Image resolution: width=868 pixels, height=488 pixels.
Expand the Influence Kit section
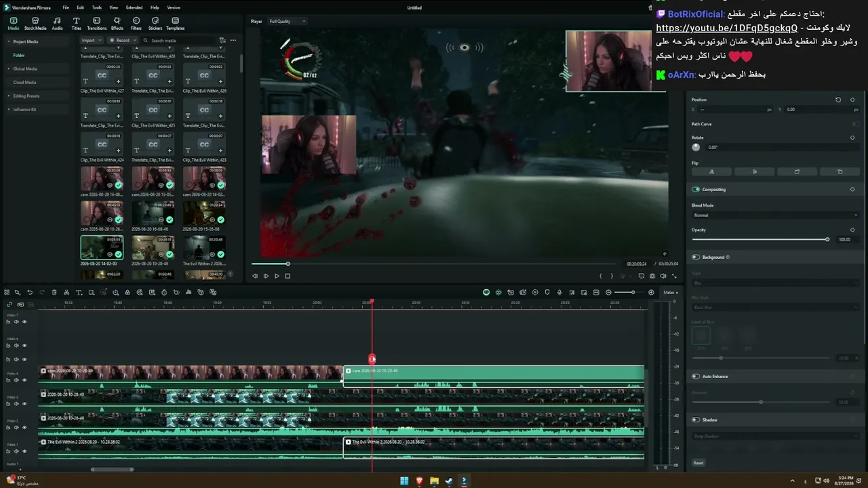(9, 109)
